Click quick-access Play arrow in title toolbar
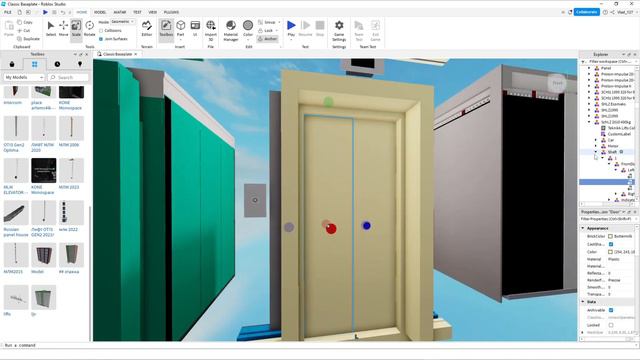This screenshot has width=640, height=360. (45, 12)
